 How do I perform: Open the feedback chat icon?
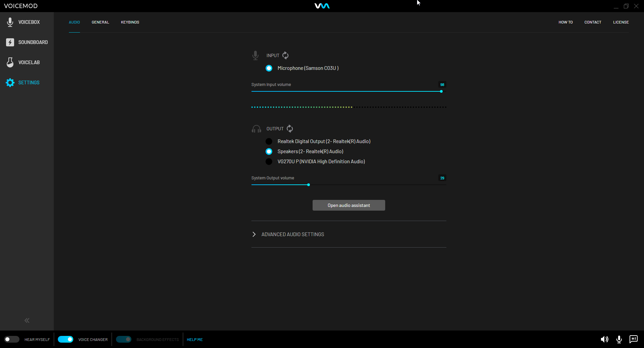coord(633,339)
